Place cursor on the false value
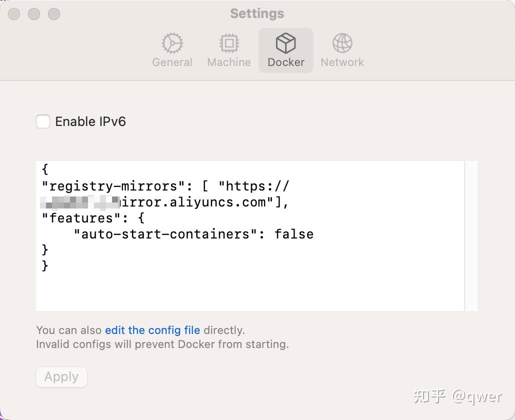Image resolution: width=515 pixels, height=420 pixels. click(294, 234)
